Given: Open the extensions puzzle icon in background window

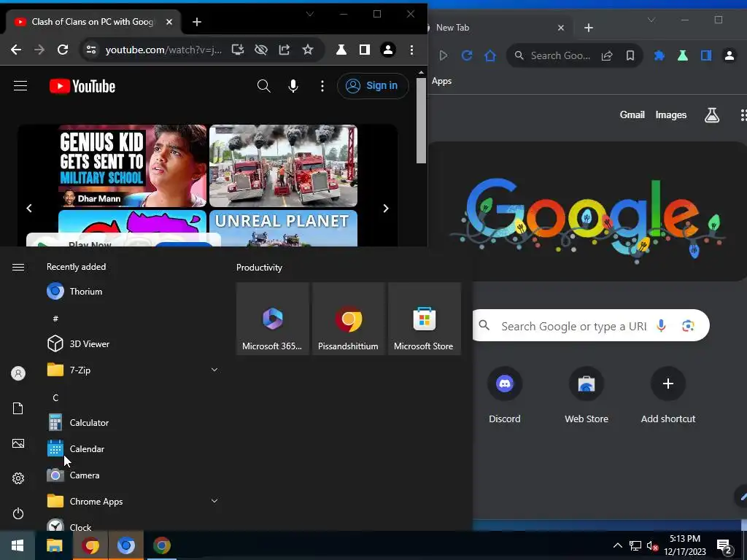Looking at the screenshot, I should pos(659,55).
